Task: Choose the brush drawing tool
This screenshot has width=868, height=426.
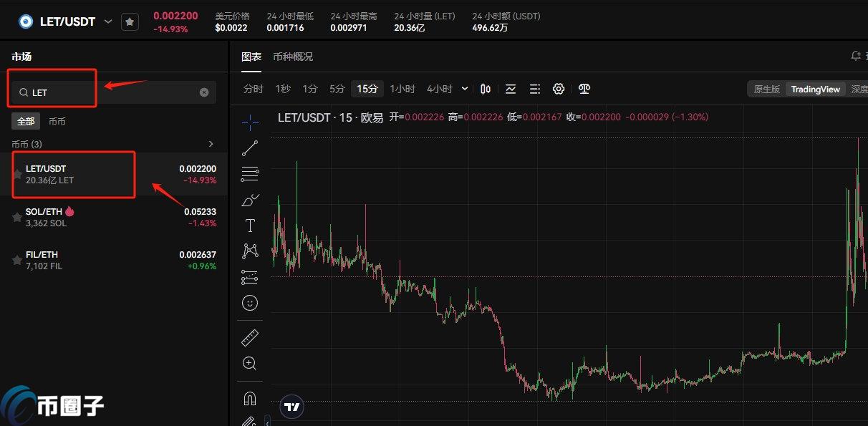Action: point(250,200)
